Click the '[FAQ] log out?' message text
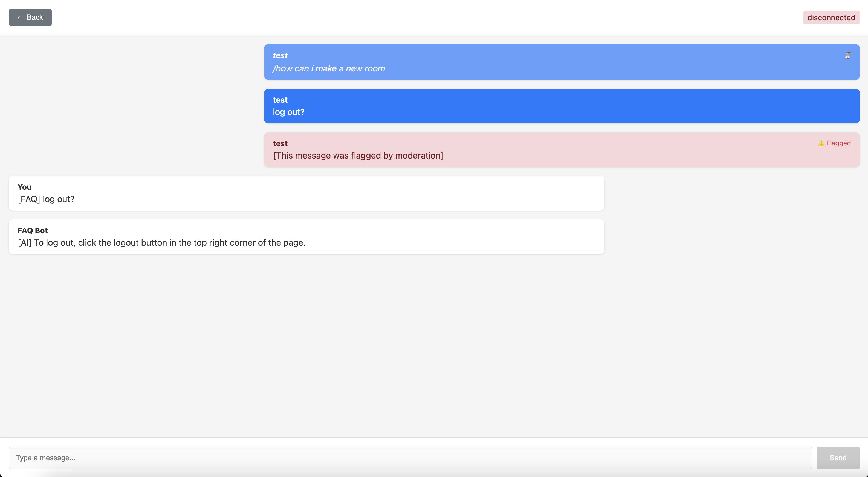 pos(46,199)
